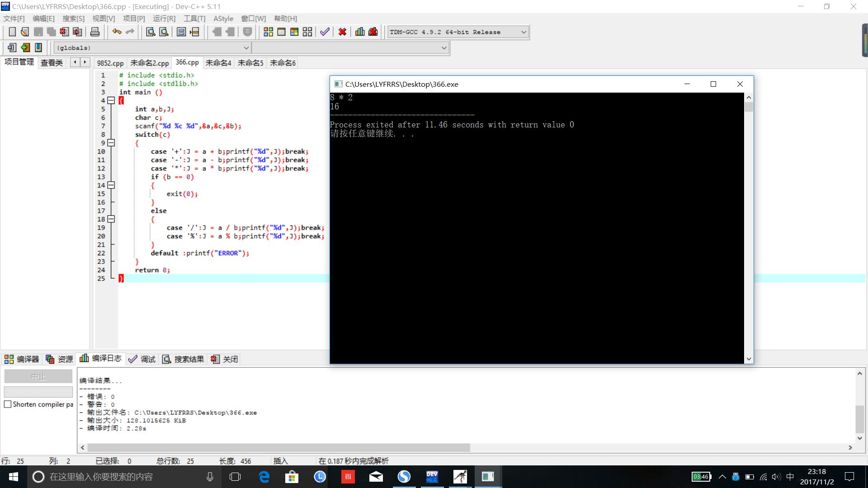
Task: Click the return 0 line in the editor
Action: tap(152, 270)
